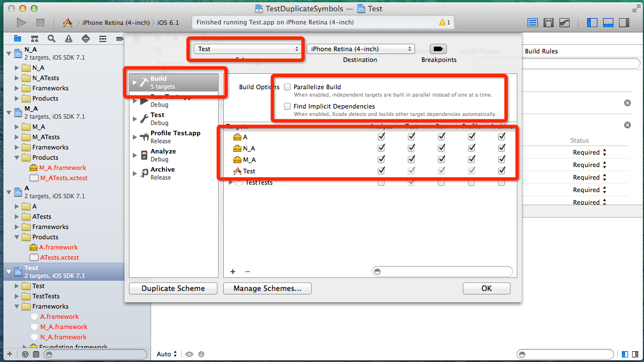Click the warning count indicator in activity bar

click(x=445, y=22)
